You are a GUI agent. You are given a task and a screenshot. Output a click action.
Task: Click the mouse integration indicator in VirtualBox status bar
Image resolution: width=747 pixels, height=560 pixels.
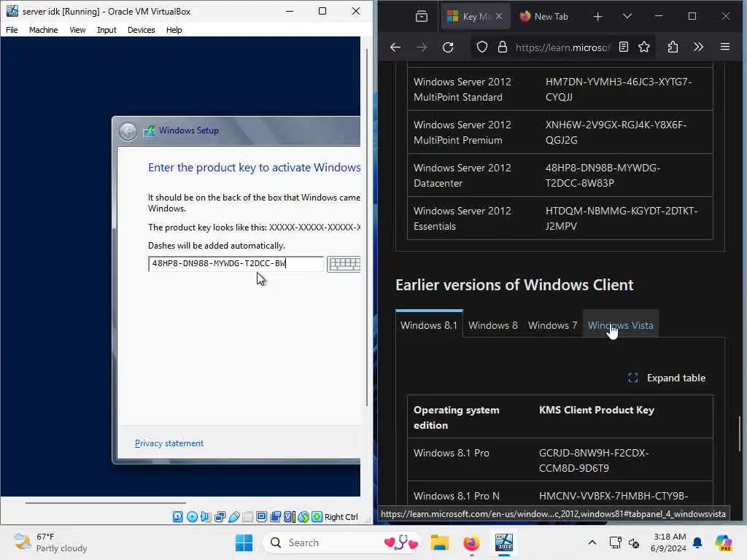click(303, 517)
